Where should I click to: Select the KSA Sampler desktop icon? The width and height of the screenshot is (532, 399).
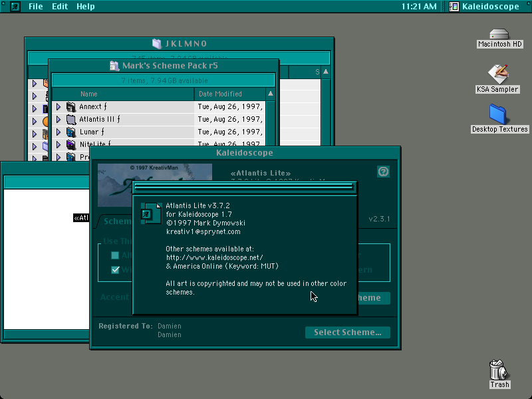click(x=497, y=74)
